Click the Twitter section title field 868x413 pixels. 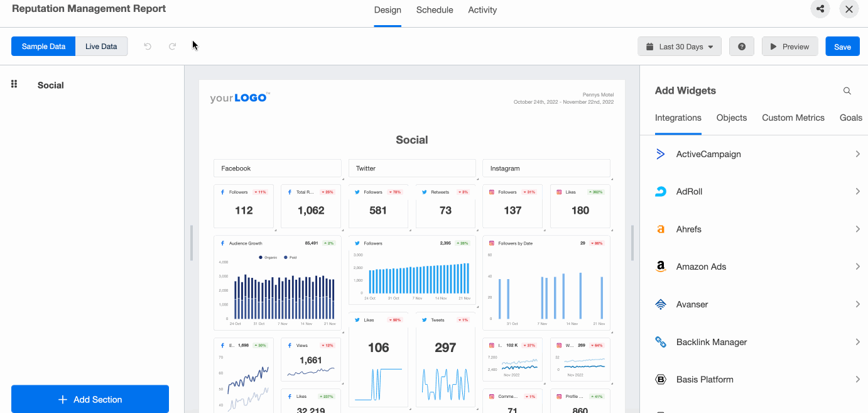[x=411, y=168]
